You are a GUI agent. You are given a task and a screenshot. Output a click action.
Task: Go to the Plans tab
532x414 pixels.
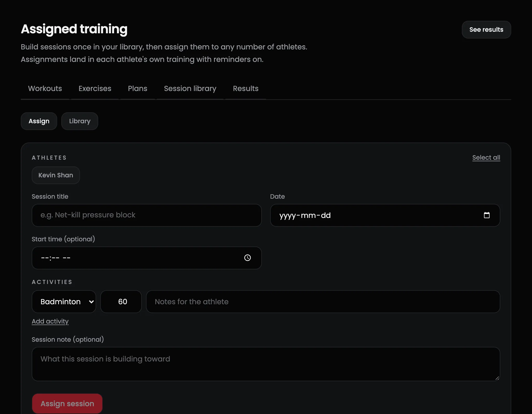pos(138,88)
